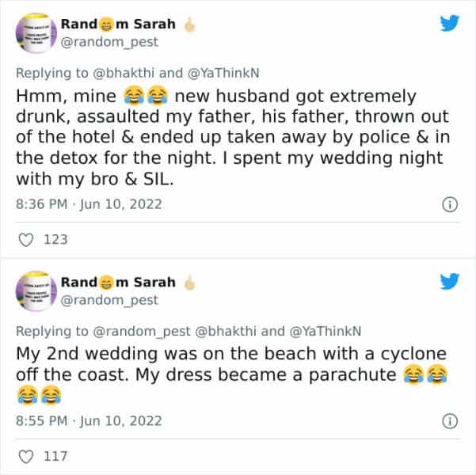Like the first tweet with heart icon

click(25, 239)
